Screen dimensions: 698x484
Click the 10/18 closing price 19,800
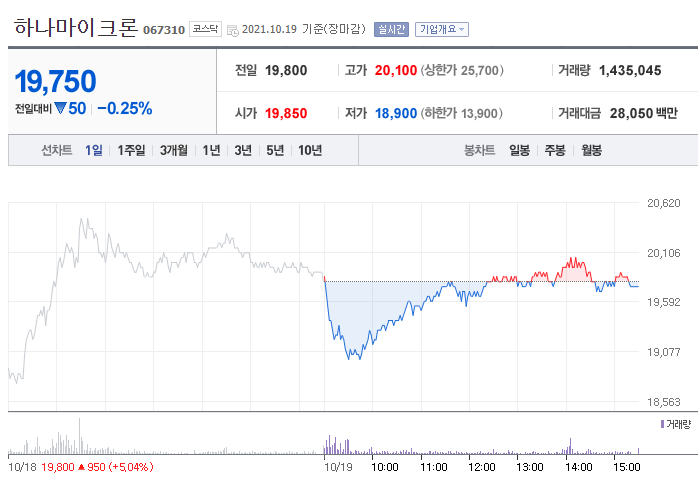pyautogui.click(x=58, y=467)
